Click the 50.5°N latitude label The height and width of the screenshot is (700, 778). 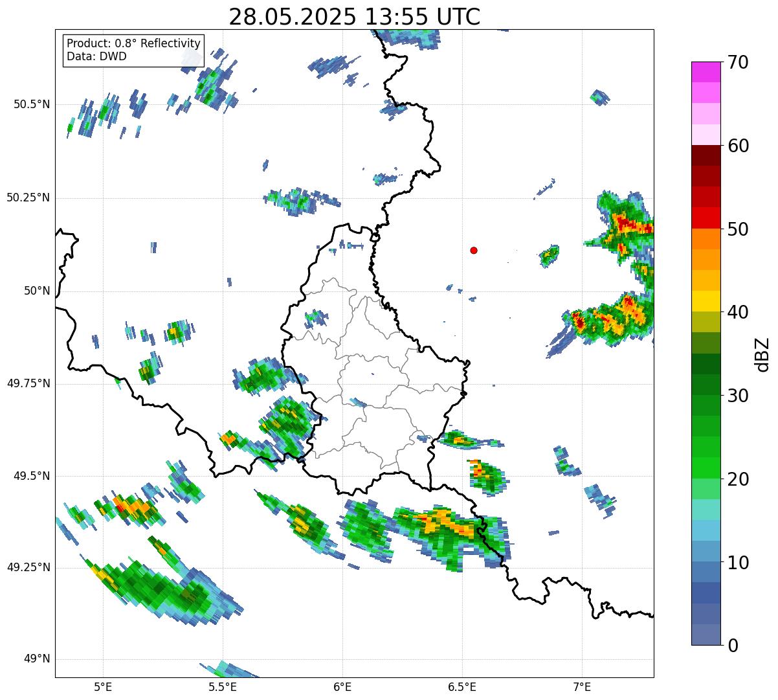32,104
